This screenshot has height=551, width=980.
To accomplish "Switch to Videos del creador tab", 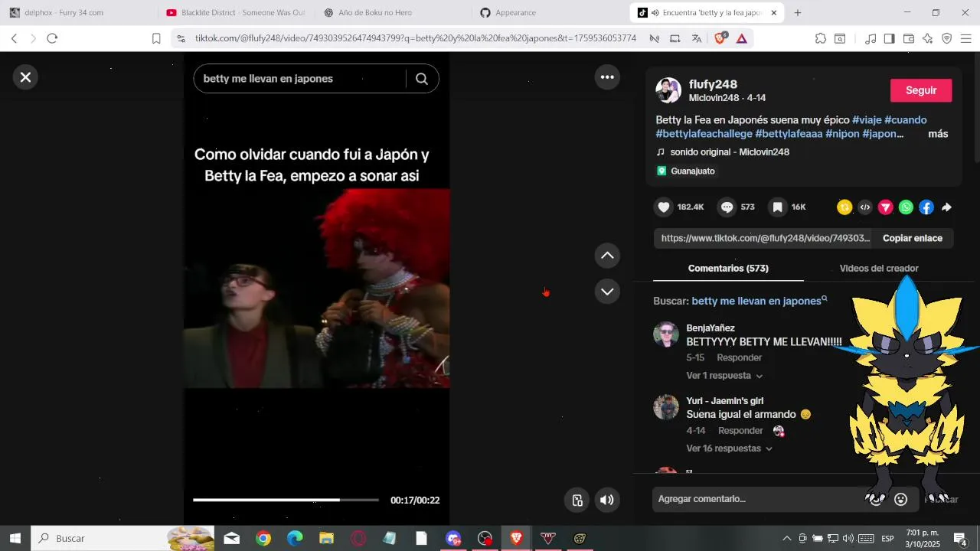I will (x=879, y=269).
